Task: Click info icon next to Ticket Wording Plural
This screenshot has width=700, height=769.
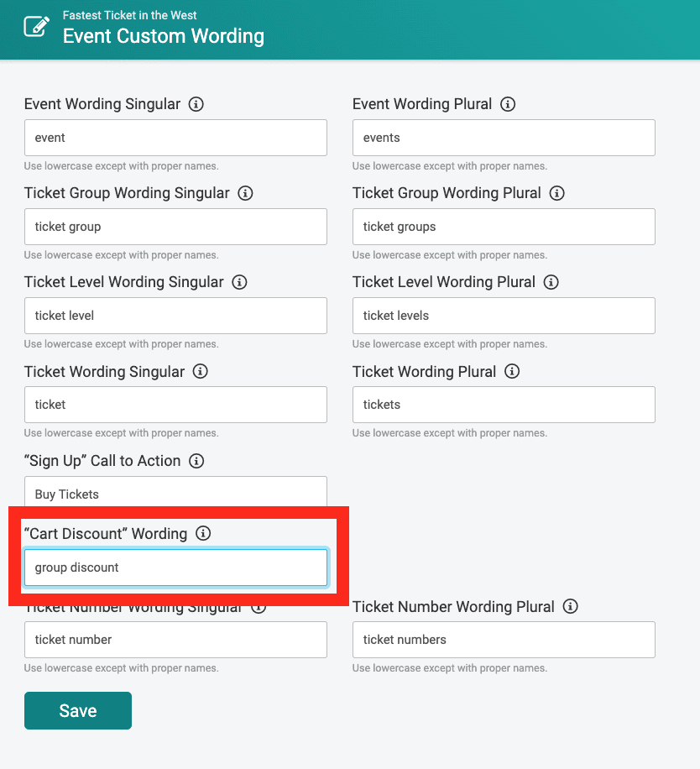Action: [512, 371]
